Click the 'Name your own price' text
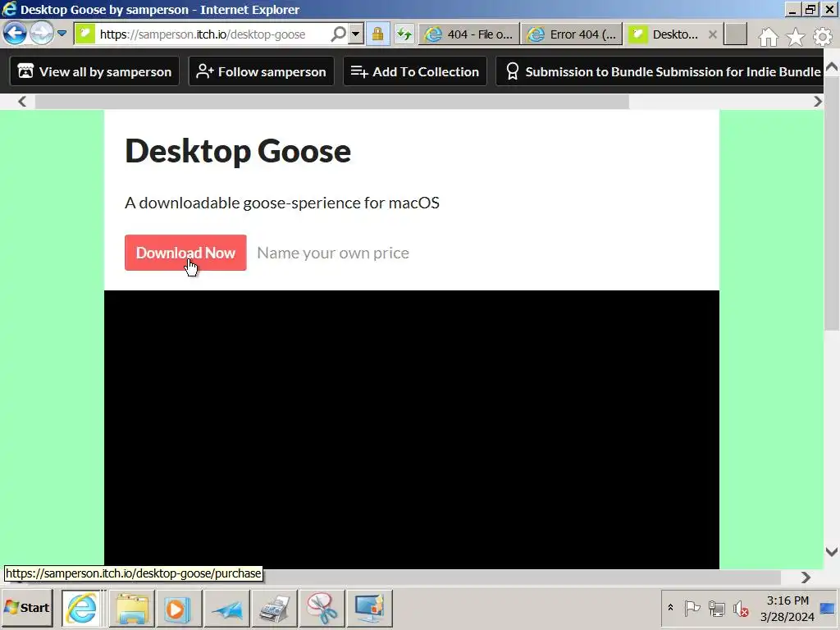This screenshot has height=630, width=840. (x=333, y=253)
